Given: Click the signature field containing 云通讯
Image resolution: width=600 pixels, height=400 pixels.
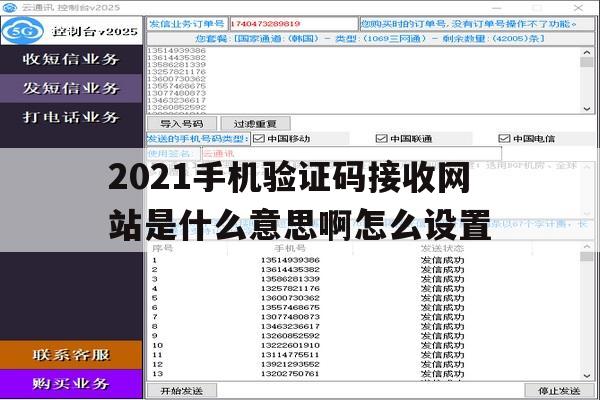Looking at the screenshot, I should tap(352, 154).
